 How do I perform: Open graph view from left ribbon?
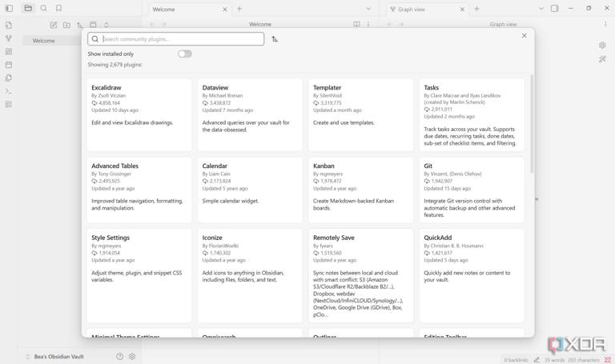click(x=9, y=38)
